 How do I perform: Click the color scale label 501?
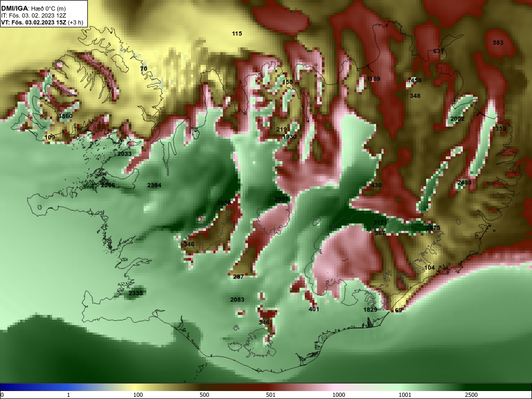pyautogui.click(x=271, y=395)
